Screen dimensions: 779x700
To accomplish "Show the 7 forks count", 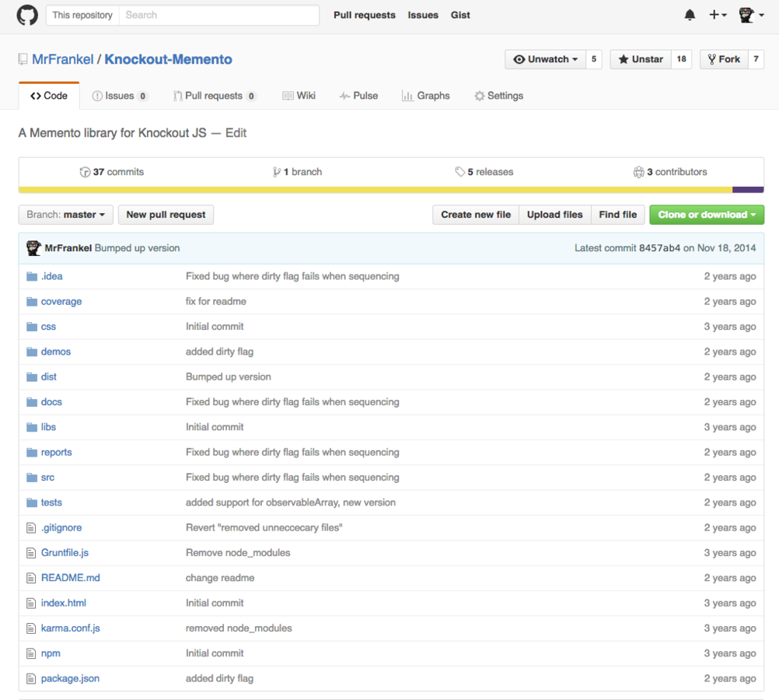I will [x=756, y=59].
